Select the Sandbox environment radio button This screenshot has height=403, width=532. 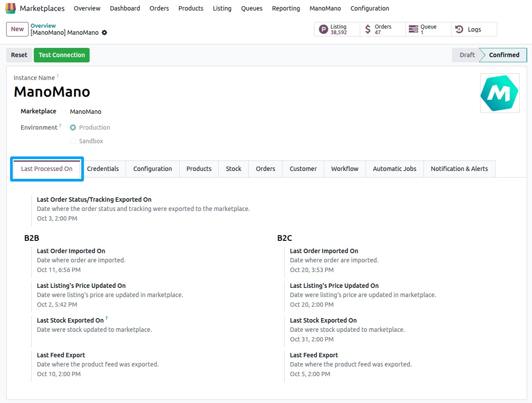tap(73, 141)
